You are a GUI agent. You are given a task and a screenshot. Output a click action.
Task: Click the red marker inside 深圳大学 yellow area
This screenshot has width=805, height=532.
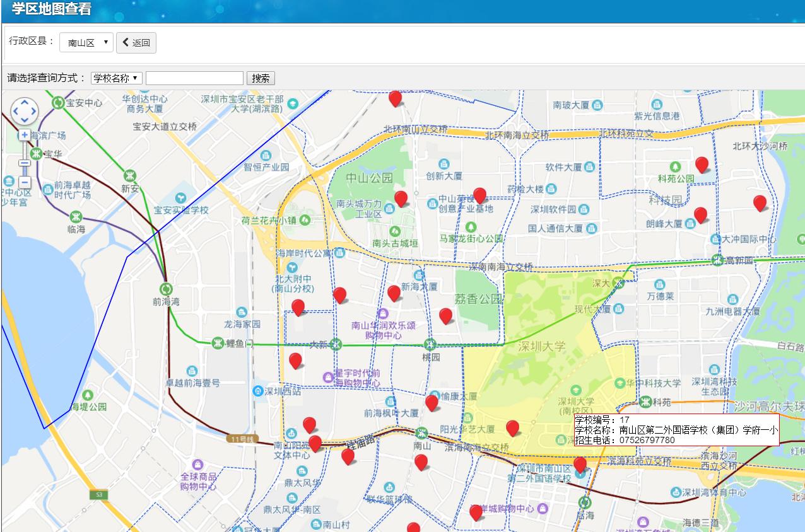click(x=512, y=427)
